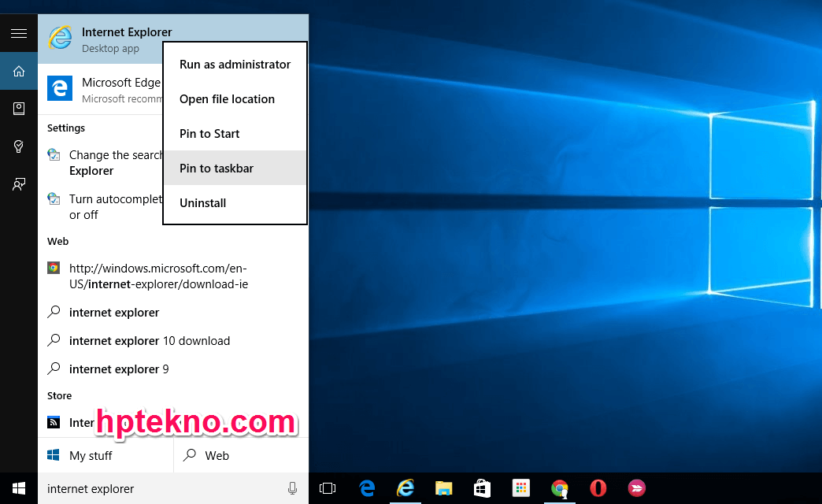Open Task View on the taskbar
The image size is (822, 504).
point(328,489)
